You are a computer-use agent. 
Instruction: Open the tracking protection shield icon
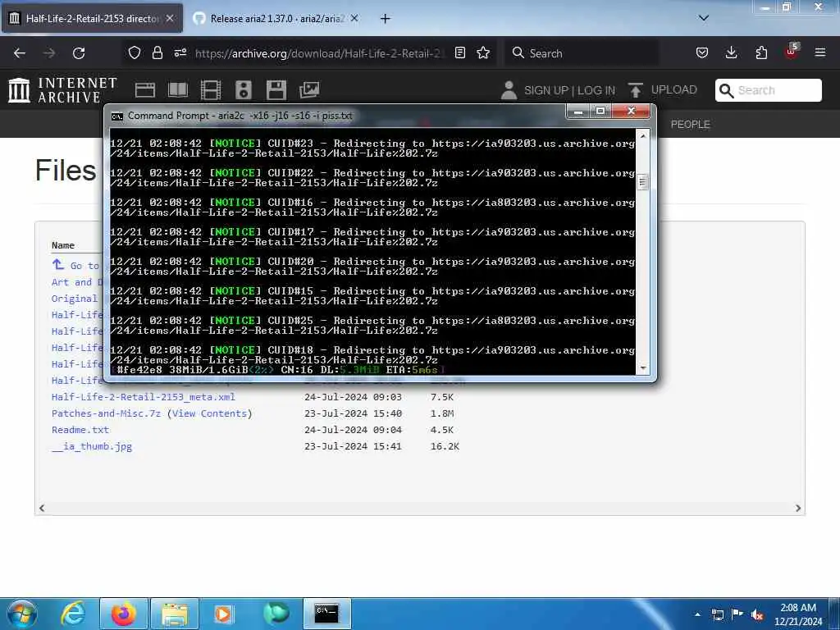click(x=135, y=52)
